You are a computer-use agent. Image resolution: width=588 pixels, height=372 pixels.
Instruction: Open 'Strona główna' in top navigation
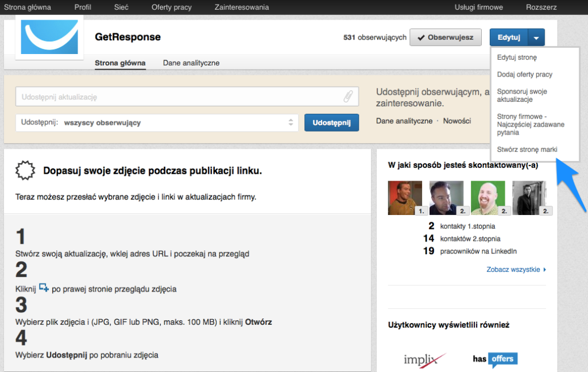28,7
